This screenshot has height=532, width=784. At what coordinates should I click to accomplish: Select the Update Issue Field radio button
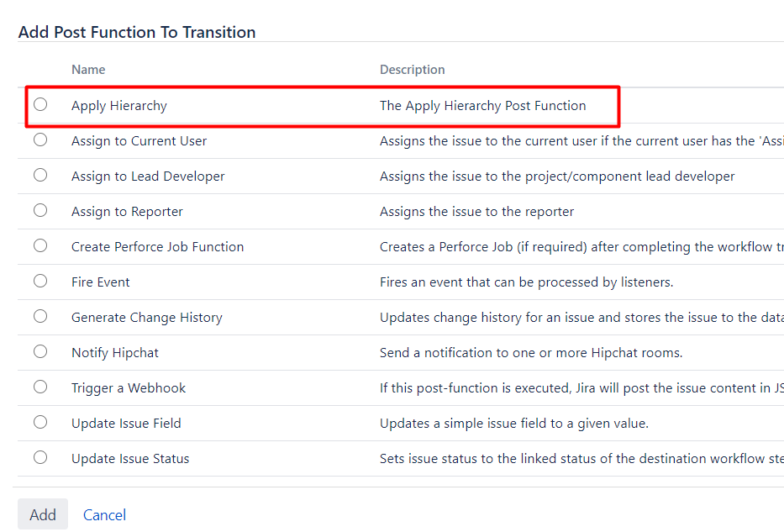pos(40,423)
